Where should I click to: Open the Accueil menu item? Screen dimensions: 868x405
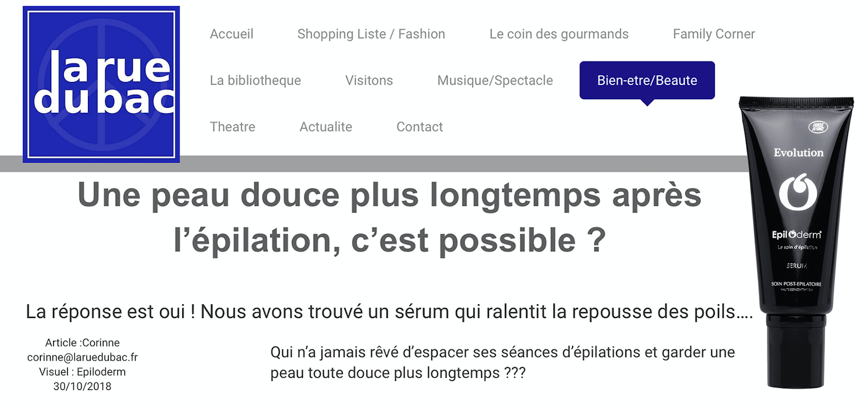tap(231, 34)
